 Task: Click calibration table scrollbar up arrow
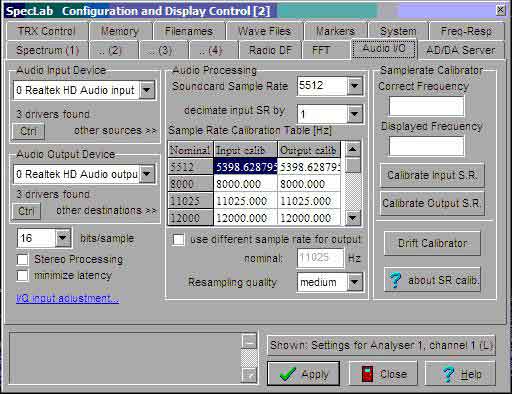pos(353,149)
